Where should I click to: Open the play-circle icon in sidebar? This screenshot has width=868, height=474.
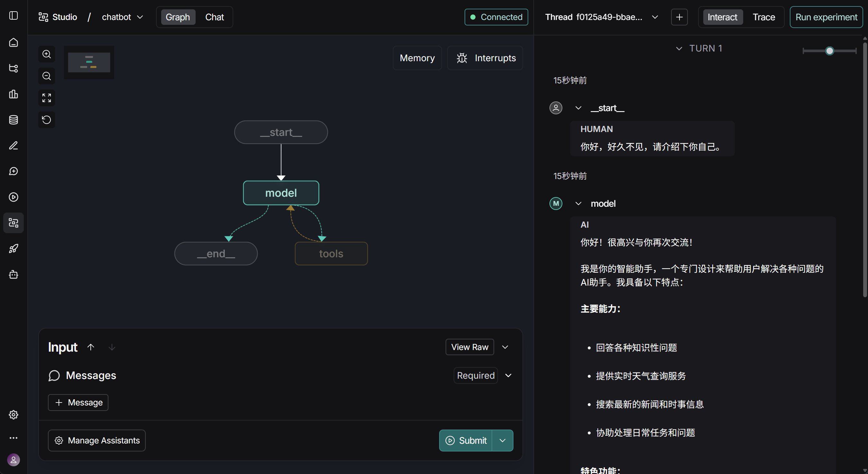pos(14,197)
